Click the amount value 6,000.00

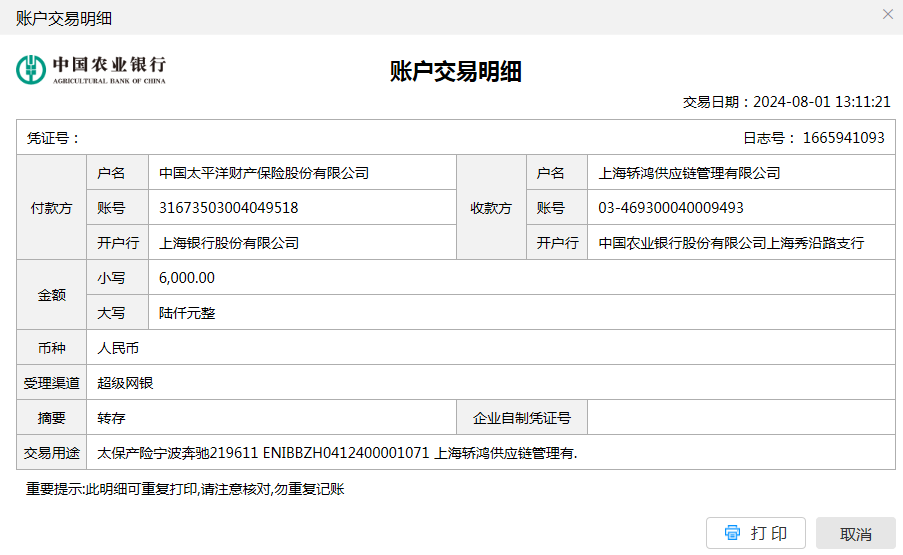point(187,278)
